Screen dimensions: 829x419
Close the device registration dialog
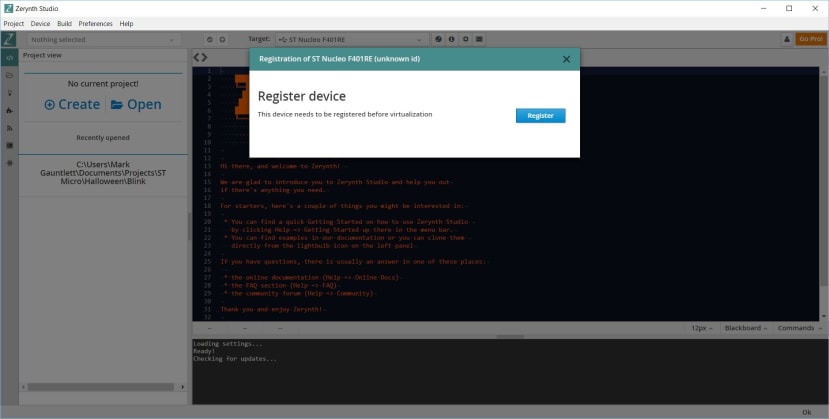566,59
